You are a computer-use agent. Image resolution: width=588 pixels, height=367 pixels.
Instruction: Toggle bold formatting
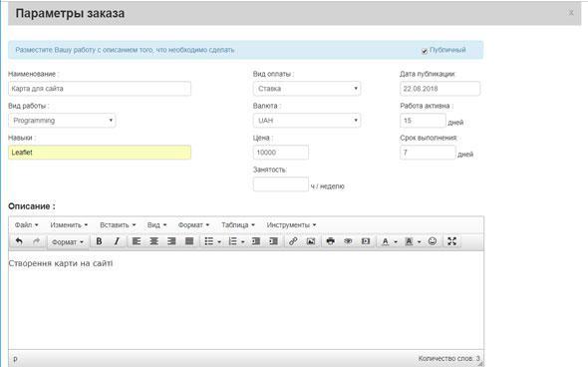(99, 241)
